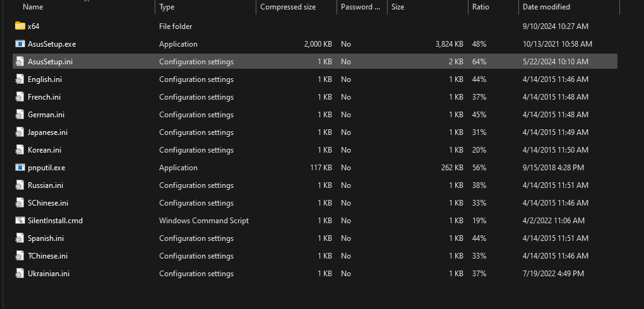Click the English.ini file icon
The height and width of the screenshot is (309, 644).
[20, 79]
